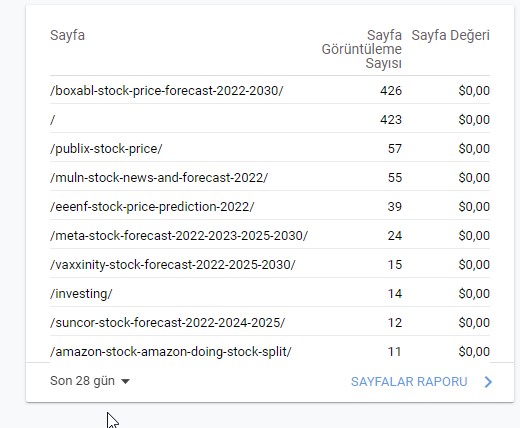Viewport: 520px width, 428px height.
Task: Click the chevron arrow next to SAYFALAR RAPORU
Action: (x=488, y=382)
